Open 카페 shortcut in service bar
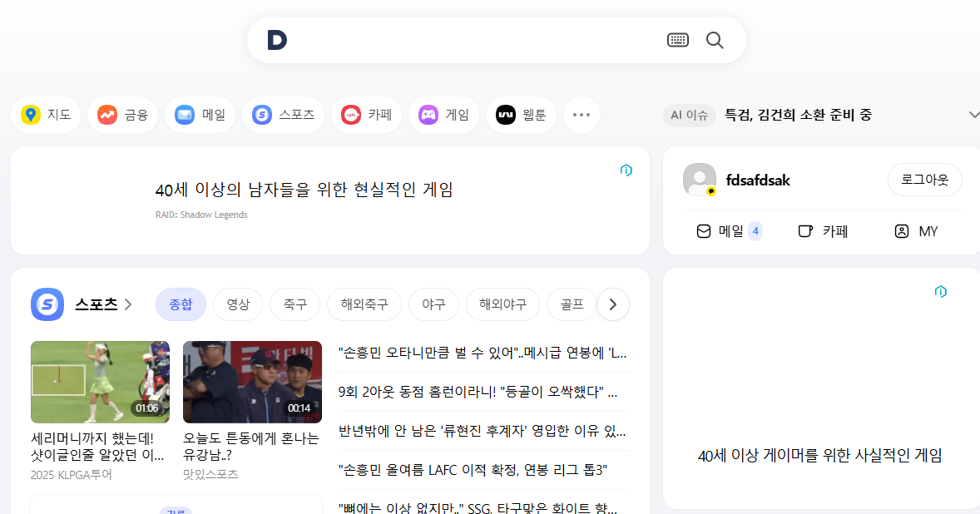 [x=366, y=115]
